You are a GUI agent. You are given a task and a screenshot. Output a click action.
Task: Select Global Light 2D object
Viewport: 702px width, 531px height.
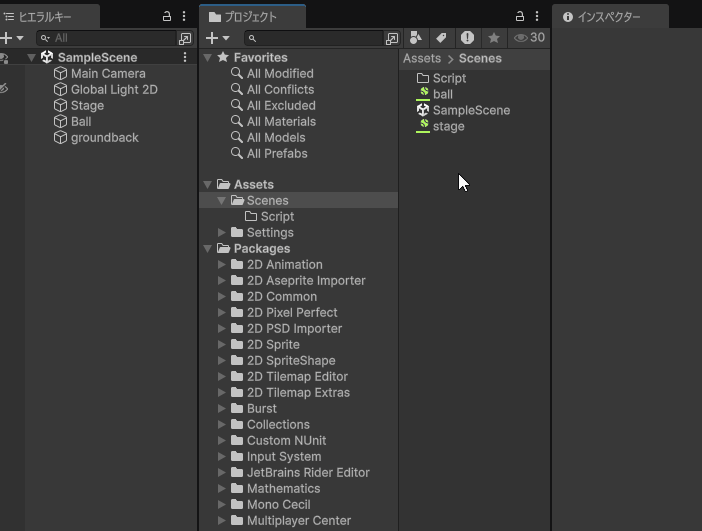pyautogui.click(x=114, y=90)
